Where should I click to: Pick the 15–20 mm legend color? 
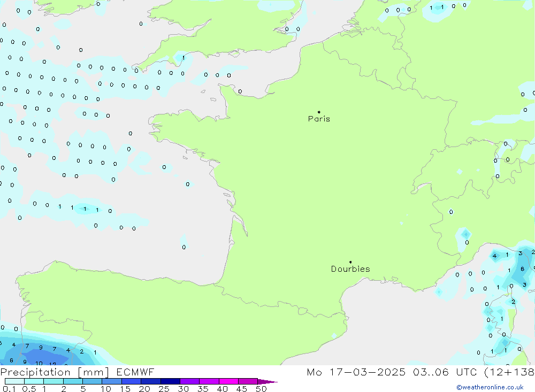click(132, 381)
